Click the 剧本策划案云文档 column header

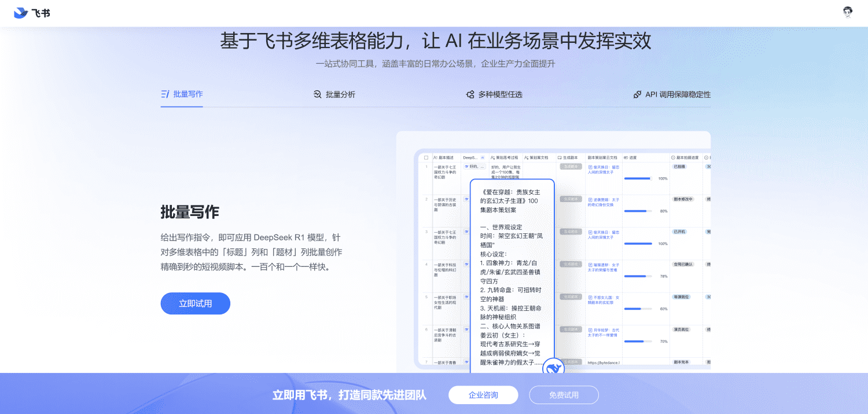(604, 157)
